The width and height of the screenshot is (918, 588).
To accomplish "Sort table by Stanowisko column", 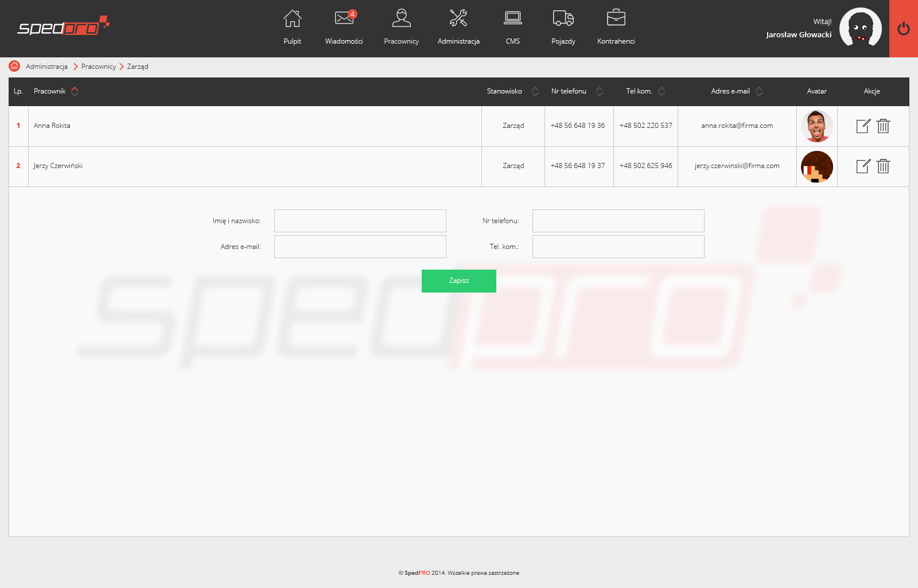I will click(535, 91).
